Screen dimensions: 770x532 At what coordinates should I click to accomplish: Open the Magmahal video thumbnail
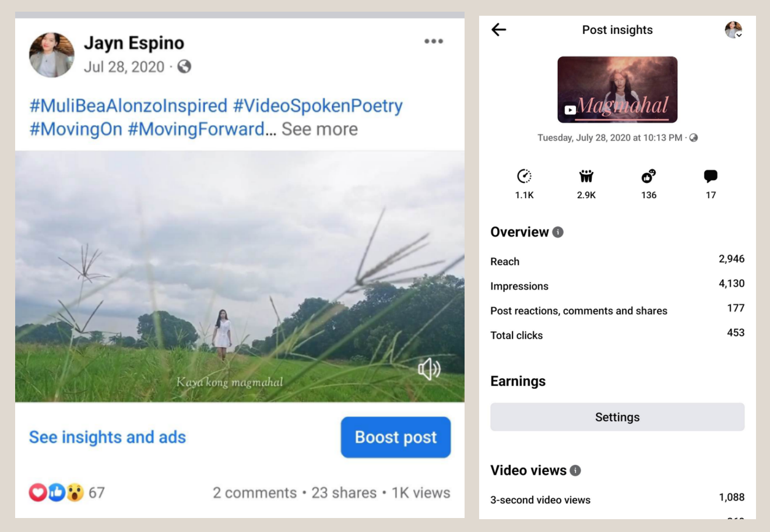point(617,90)
